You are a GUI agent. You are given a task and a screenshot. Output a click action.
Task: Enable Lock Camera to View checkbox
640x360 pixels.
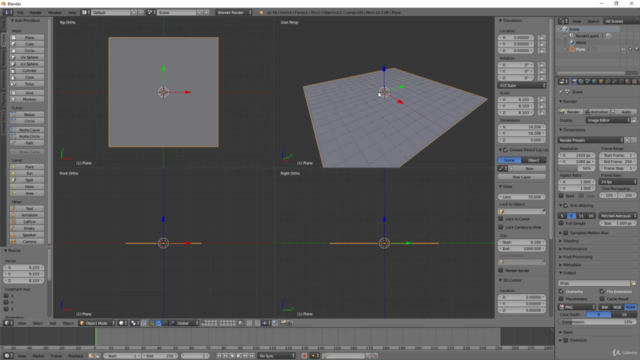[x=501, y=227]
